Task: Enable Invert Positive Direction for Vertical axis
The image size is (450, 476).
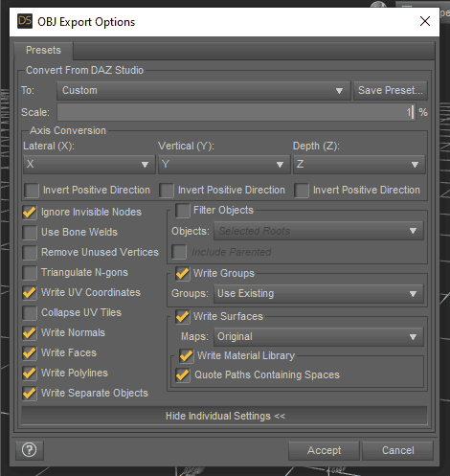Action: [167, 191]
